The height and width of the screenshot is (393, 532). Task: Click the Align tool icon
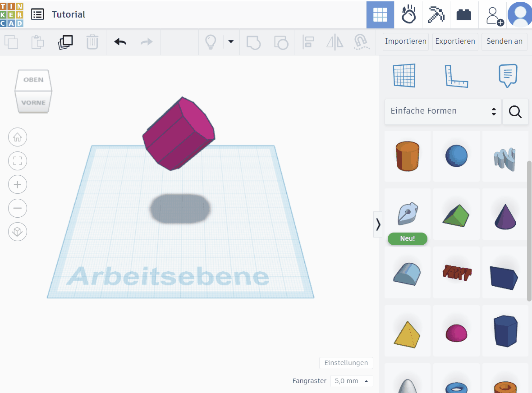click(308, 42)
